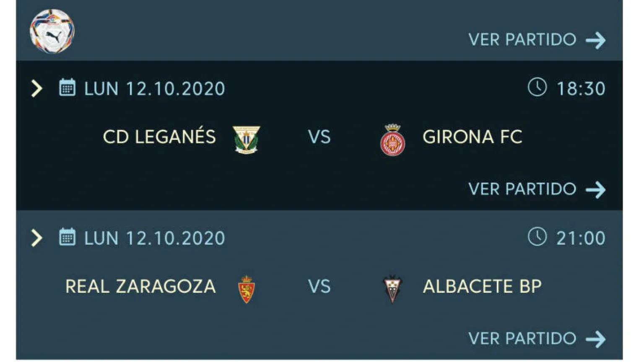Click calendar icon for Zaragoza match
644x362 pixels.
(67, 237)
